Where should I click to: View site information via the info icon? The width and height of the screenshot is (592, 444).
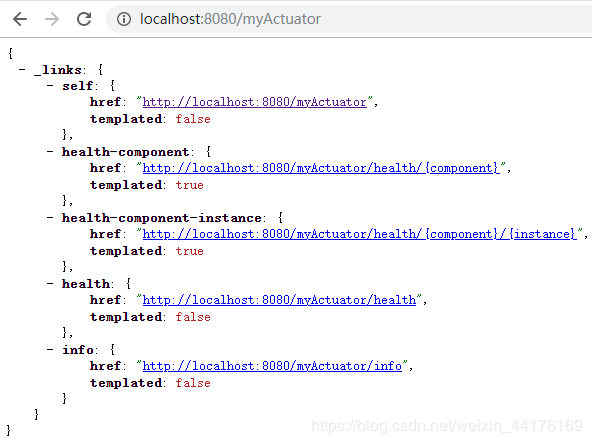[124, 19]
